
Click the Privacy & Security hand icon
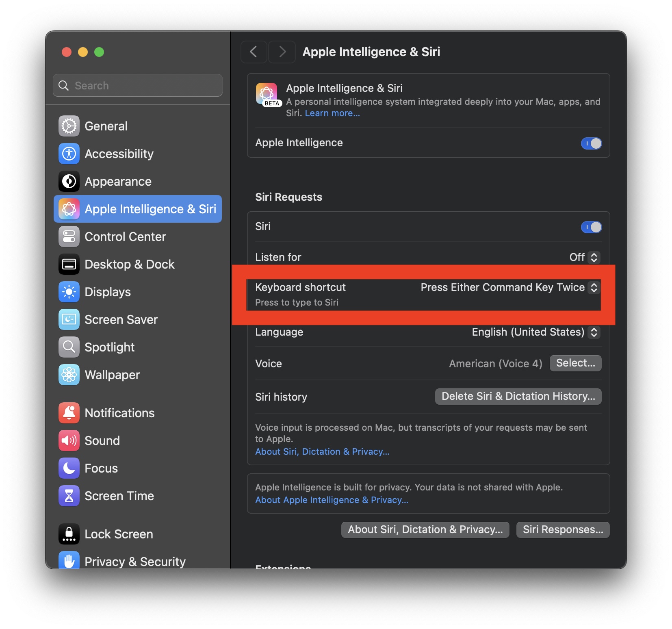tap(69, 560)
